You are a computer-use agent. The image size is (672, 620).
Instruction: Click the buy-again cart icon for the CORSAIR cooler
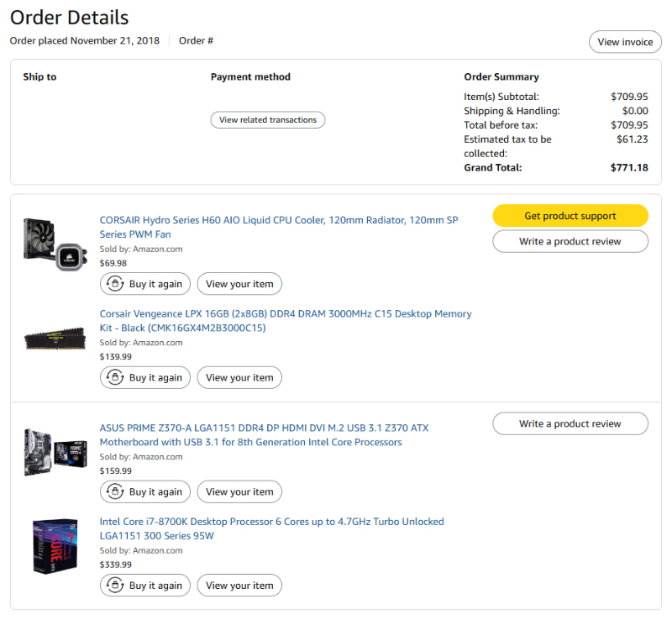pos(114,284)
